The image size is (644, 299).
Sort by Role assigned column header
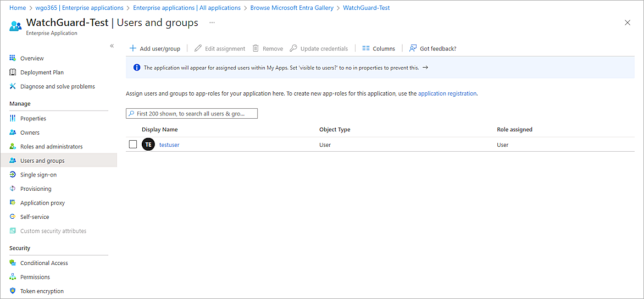click(515, 129)
